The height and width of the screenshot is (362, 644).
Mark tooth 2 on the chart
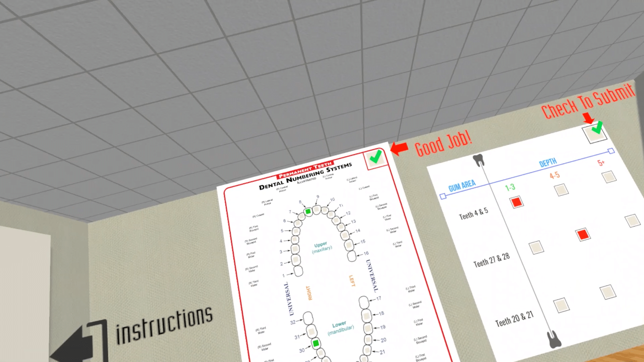pyautogui.click(x=296, y=259)
